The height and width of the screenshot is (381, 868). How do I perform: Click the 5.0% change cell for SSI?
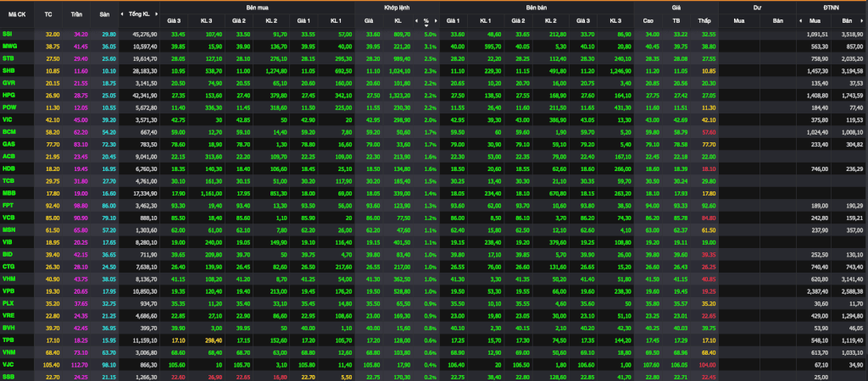431,34
